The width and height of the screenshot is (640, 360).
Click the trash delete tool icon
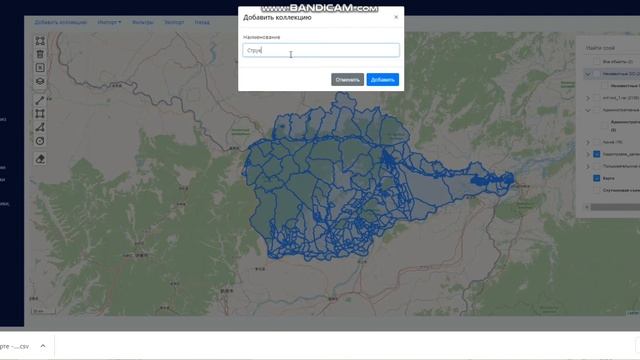click(40, 54)
